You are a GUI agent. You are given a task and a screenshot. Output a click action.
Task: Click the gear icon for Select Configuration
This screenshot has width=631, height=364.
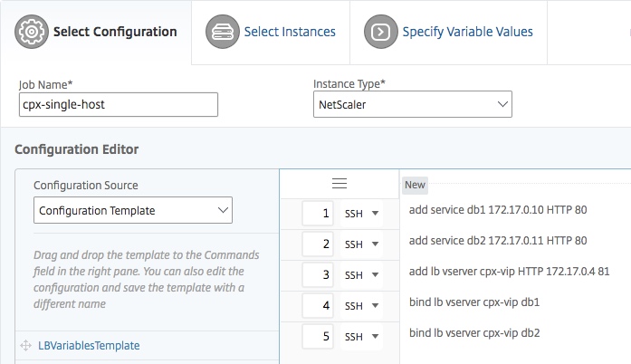(32, 32)
